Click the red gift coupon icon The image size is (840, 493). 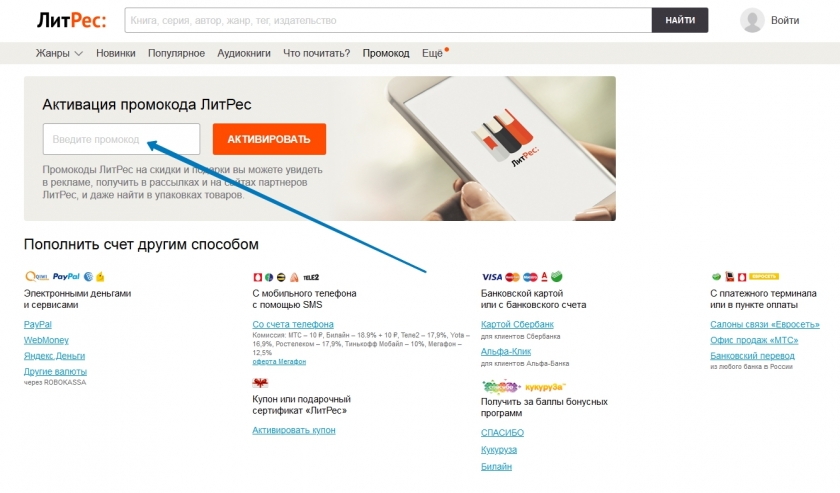click(x=260, y=383)
